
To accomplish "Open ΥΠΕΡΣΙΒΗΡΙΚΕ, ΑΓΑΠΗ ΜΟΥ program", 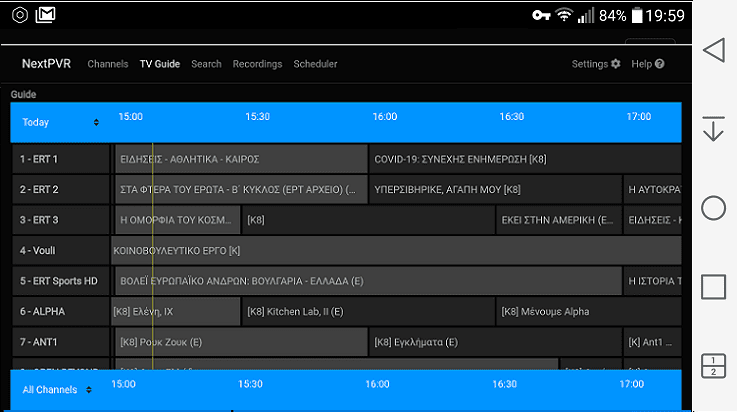I will [x=496, y=189].
